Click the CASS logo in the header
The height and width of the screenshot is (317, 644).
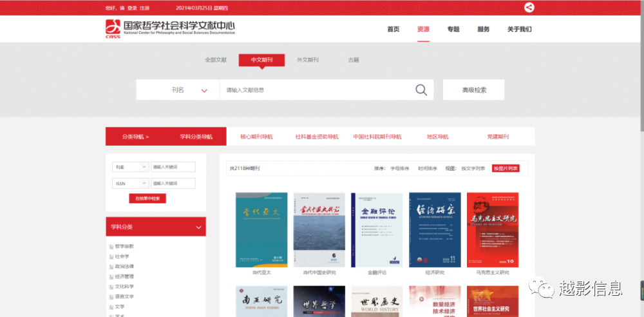[113, 29]
